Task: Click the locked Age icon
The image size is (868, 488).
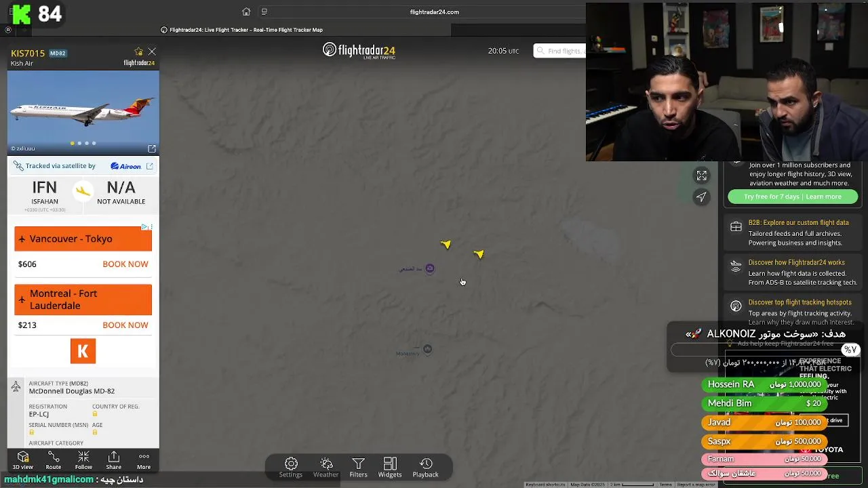Action: pyautogui.click(x=95, y=432)
